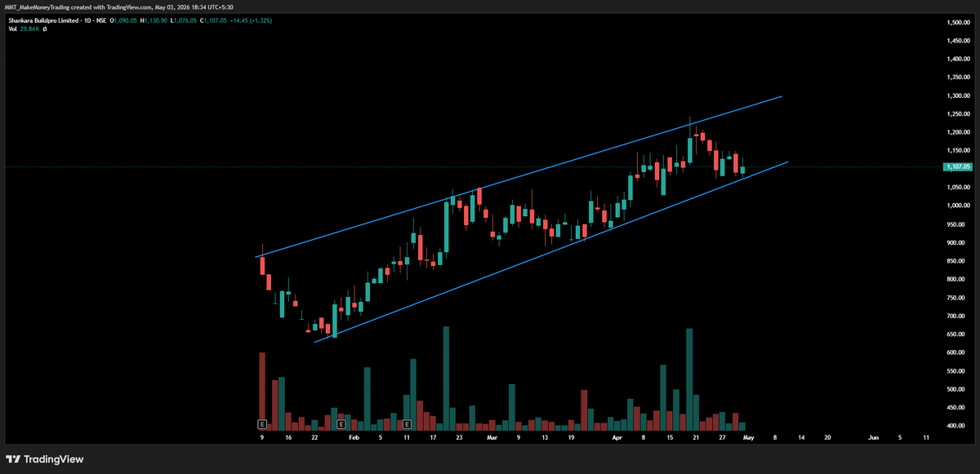The image size is (980, 474).
Task: Click the Feb label on the time axis
Action: 354,438
